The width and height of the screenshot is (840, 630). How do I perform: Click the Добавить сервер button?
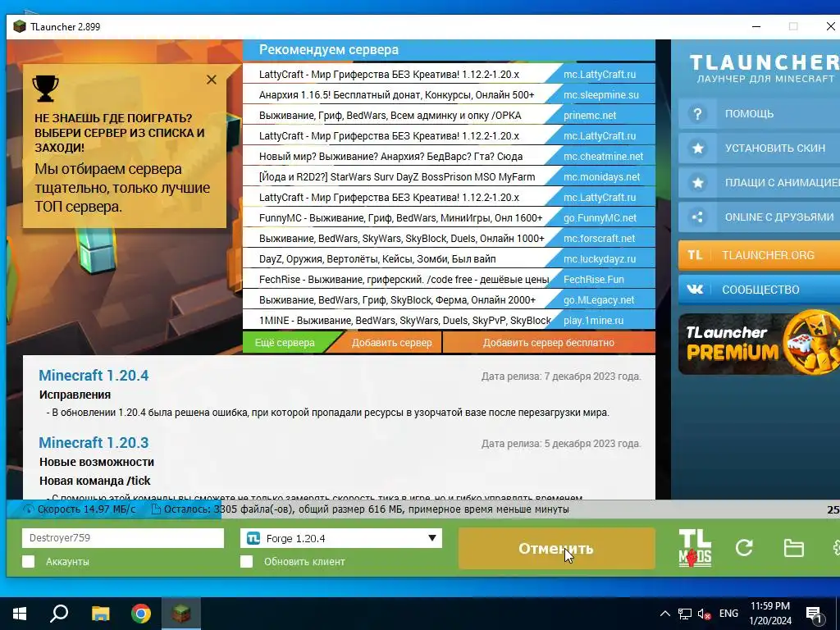tap(391, 343)
